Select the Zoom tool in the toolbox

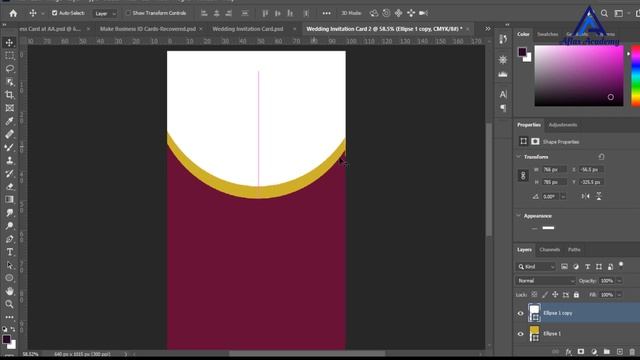click(9, 304)
